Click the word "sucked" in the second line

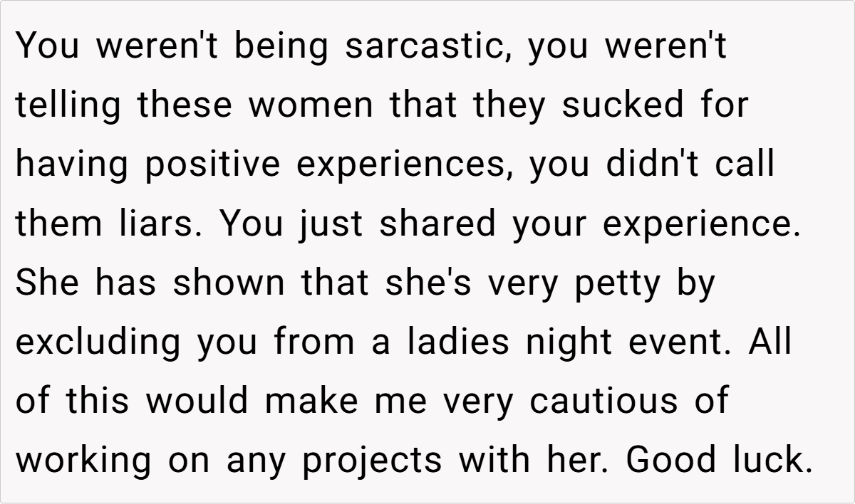coord(623,106)
